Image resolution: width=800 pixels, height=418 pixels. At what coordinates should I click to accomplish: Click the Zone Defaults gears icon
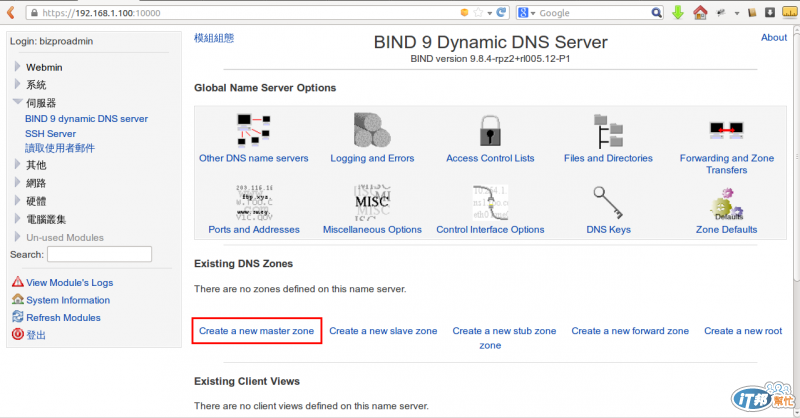coord(727,204)
